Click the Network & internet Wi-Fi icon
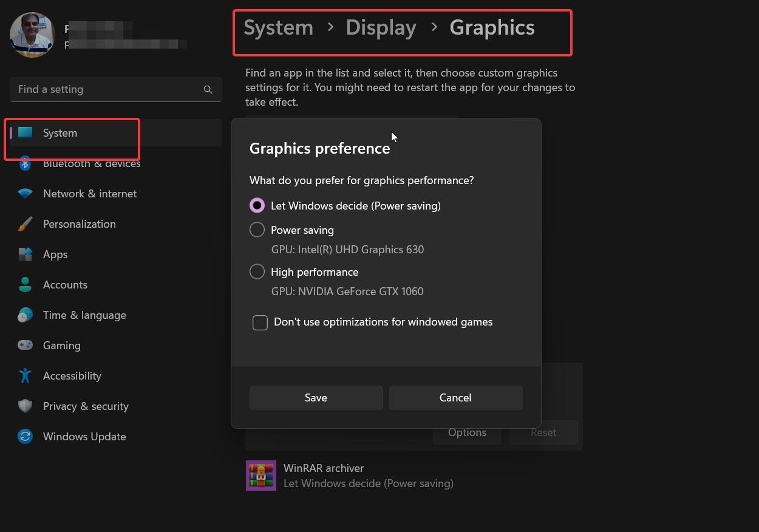 tap(25, 194)
